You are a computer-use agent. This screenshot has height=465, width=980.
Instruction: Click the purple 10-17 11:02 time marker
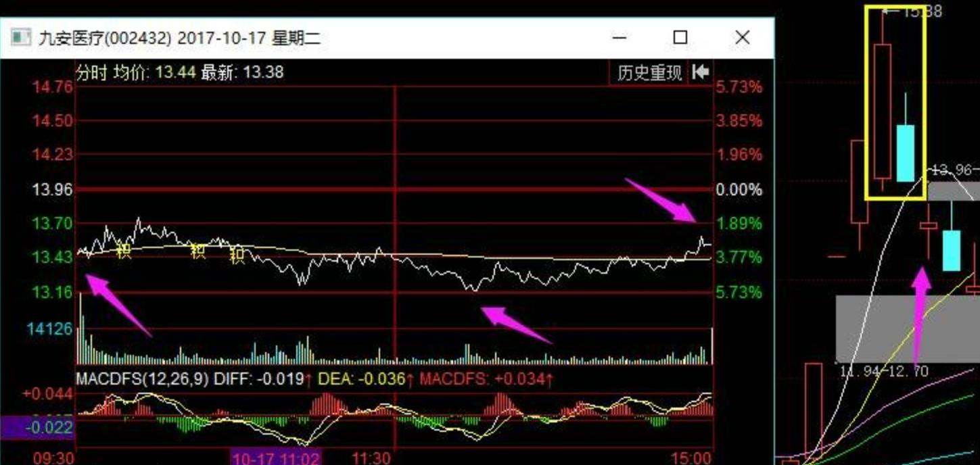pyautogui.click(x=276, y=458)
